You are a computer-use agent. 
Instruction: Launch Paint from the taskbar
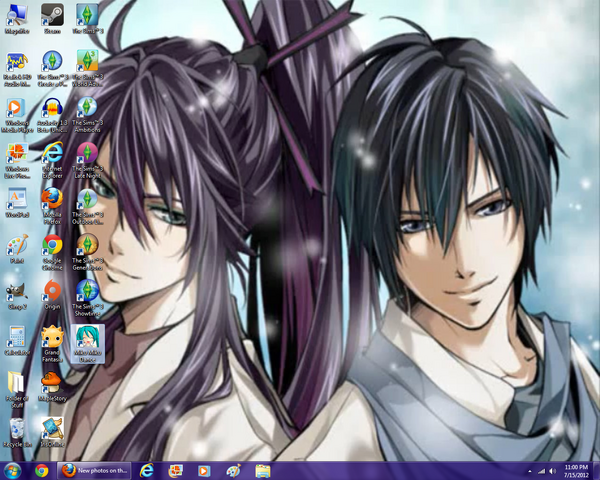[233, 470]
